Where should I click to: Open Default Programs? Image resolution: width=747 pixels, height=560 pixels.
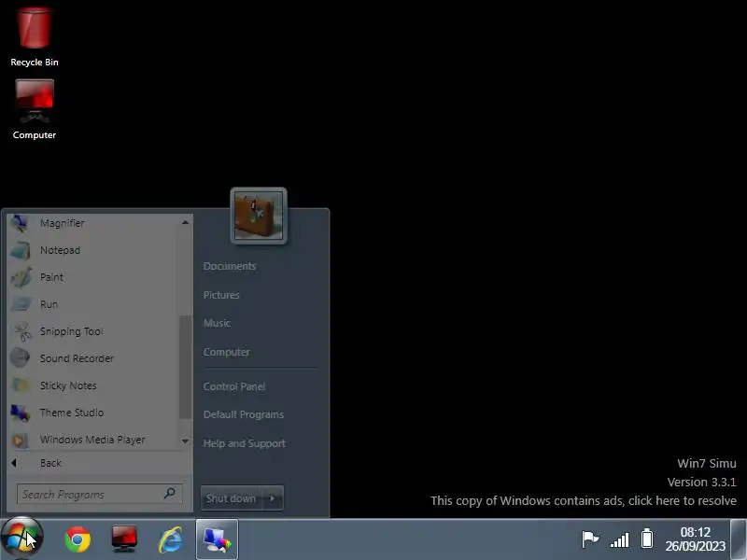point(244,414)
